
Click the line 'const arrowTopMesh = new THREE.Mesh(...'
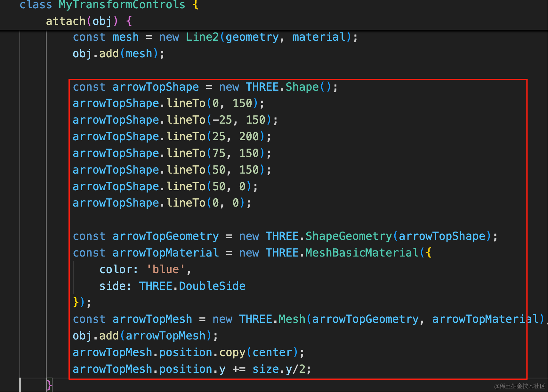[x=310, y=319]
